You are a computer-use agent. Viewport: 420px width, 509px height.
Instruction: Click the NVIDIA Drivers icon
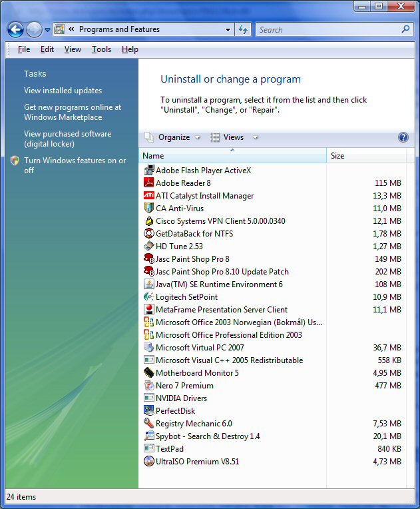[149, 398]
